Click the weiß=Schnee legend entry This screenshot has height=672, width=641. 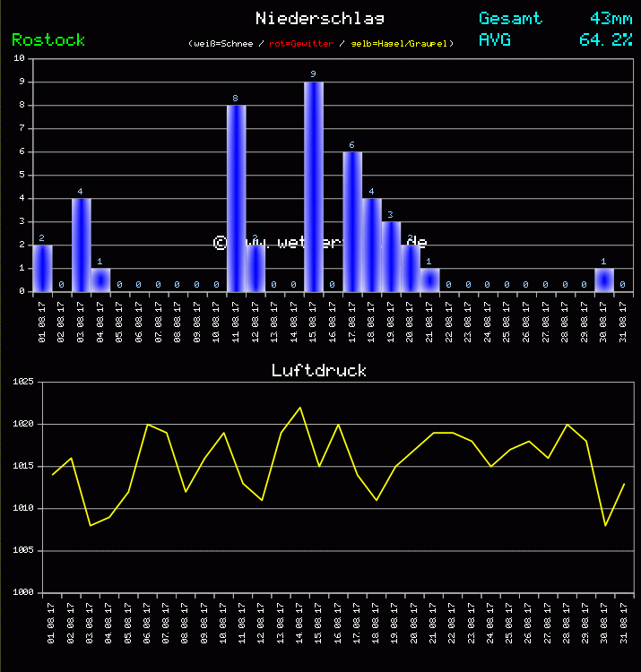[x=223, y=44]
